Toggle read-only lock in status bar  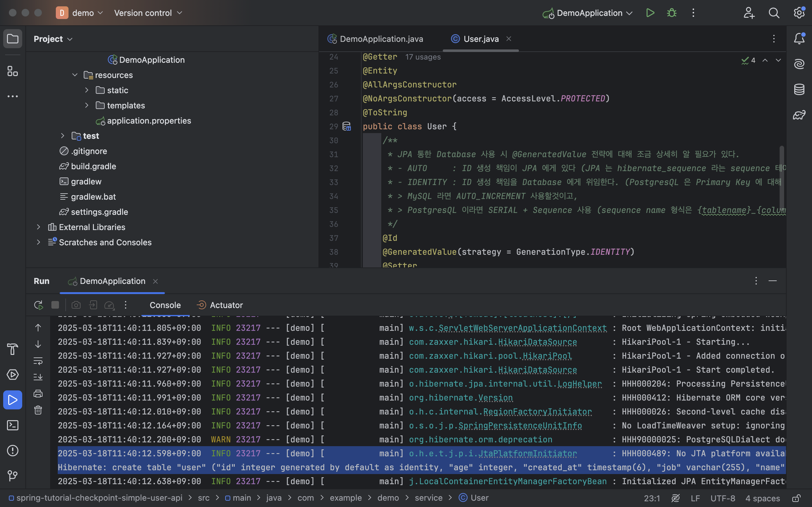pyautogui.click(x=796, y=498)
